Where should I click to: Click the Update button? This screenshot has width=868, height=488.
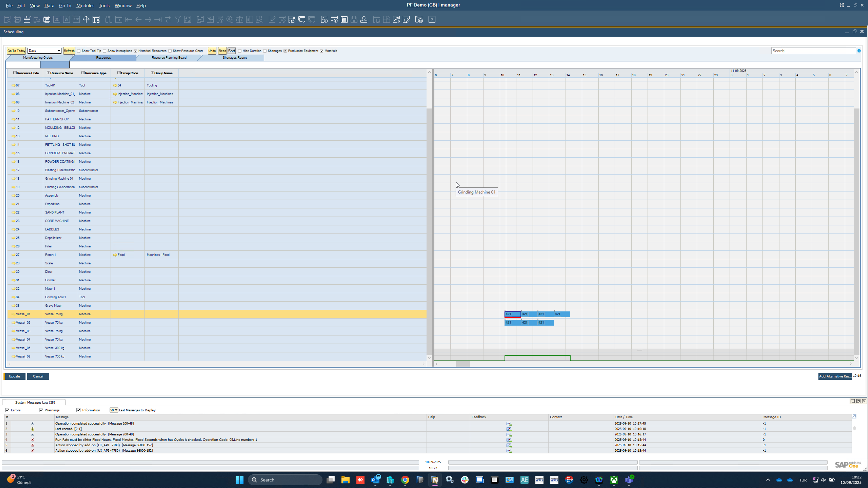[x=14, y=376]
